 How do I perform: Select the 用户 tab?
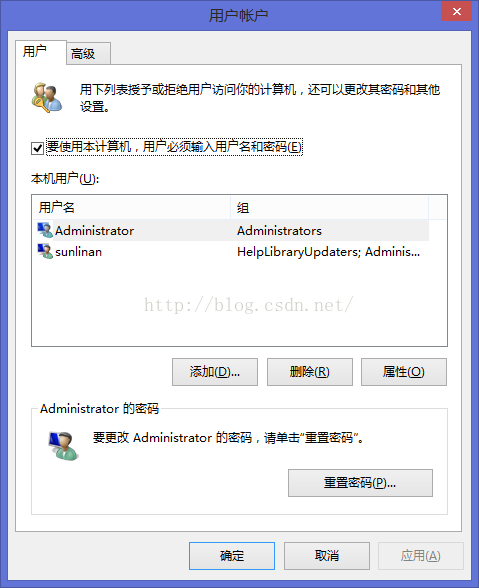tap(41, 52)
